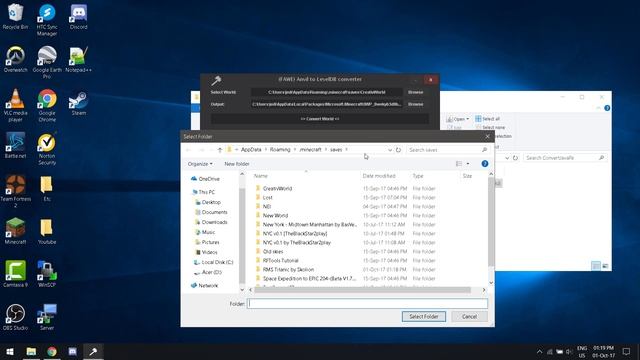The height and width of the screenshot is (360, 640).
Task: Open the Steam desktop shortcut
Action: click(x=78, y=103)
